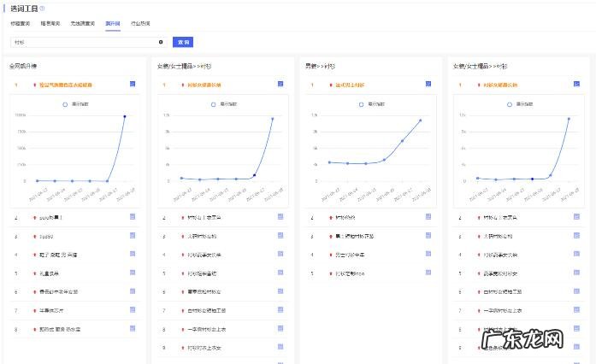Image resolution: width=596 pixels, height=364 pixels.
Task: Switch to the last tab after 飙升词
Action: click(140, 24)
